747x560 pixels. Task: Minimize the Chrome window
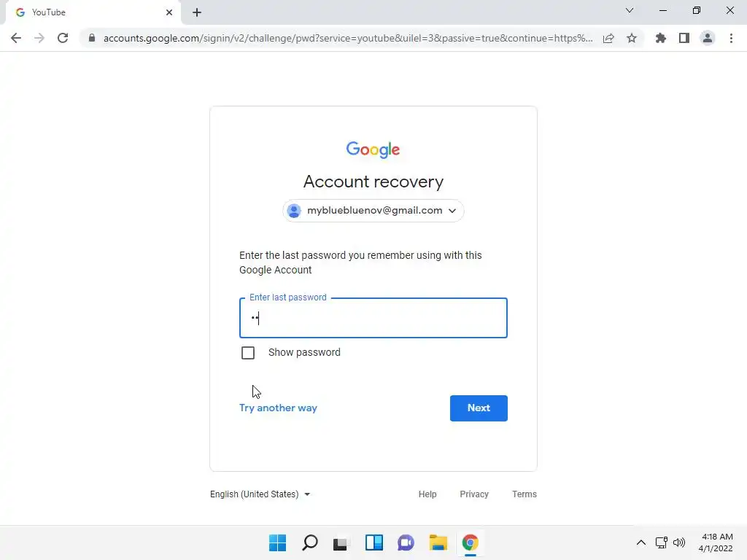pyautogui.click(x=662, y=10)
